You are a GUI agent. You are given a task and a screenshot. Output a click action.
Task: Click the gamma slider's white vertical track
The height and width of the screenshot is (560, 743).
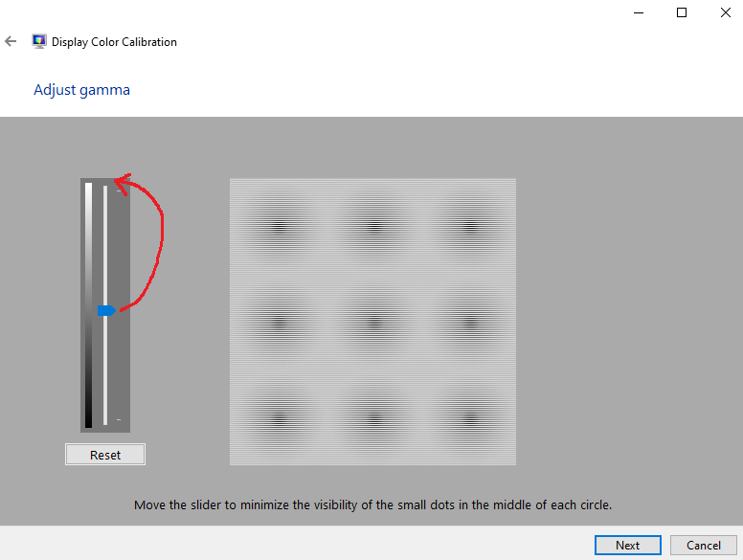[105, 305]
